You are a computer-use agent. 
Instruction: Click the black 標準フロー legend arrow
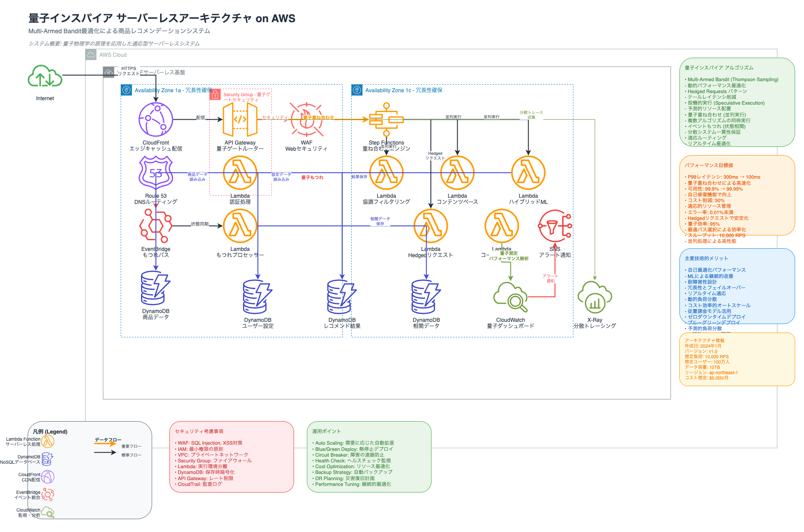(105, 452)
